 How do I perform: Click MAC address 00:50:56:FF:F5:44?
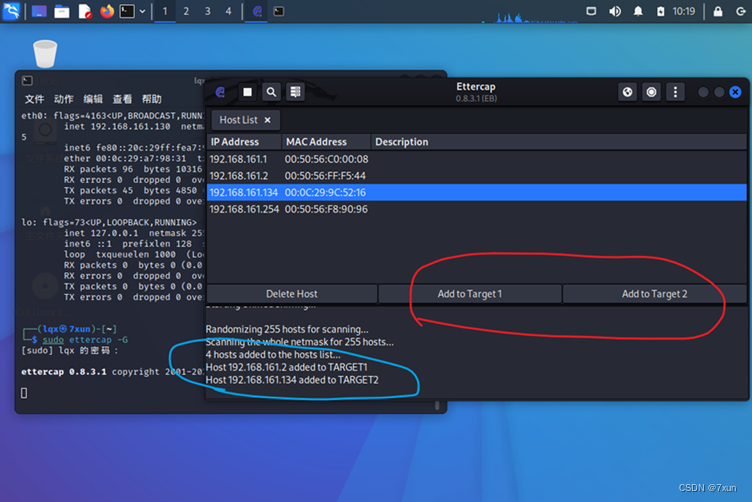point(325,176)
